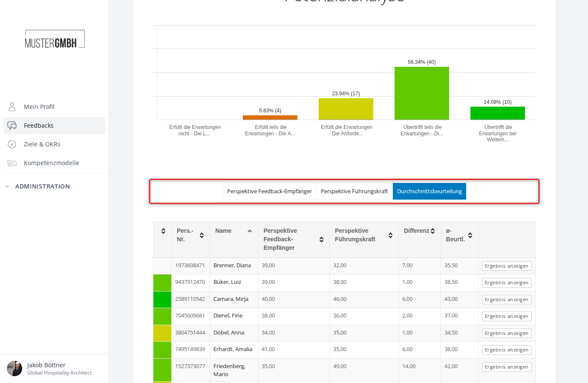This screenshot has width=588, height=383.
Task: Go to Ziele & OKRs
Action: click(54, 144)
